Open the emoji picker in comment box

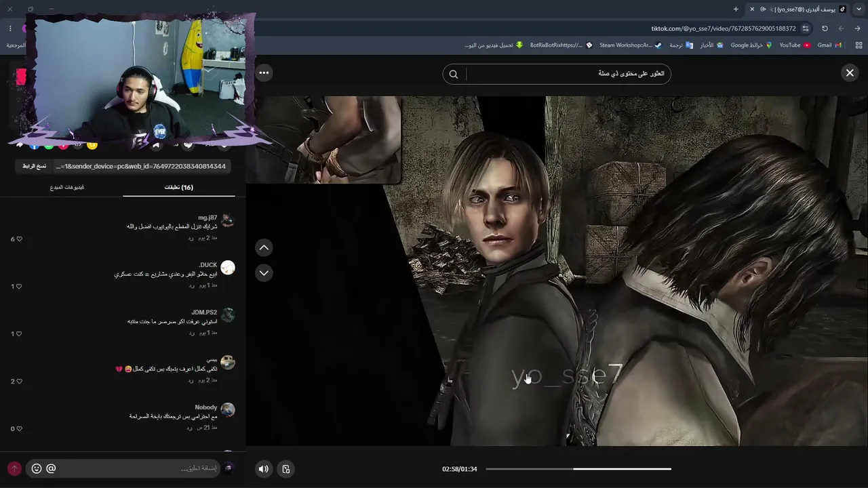tap(37, 468)
